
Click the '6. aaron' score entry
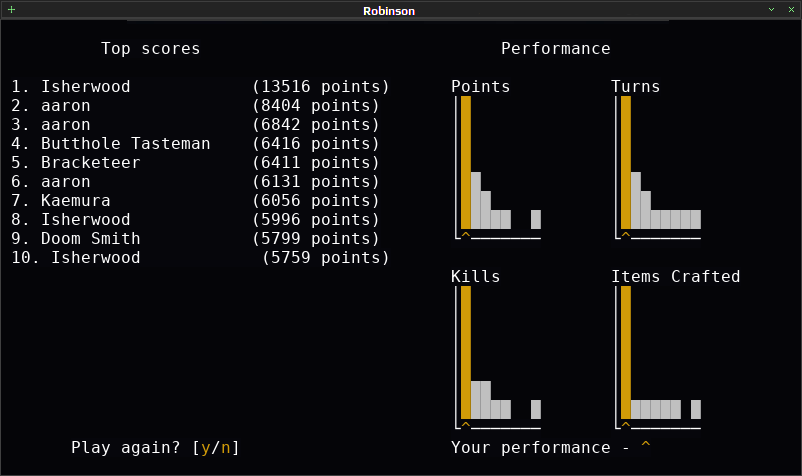tap(51, 182)
